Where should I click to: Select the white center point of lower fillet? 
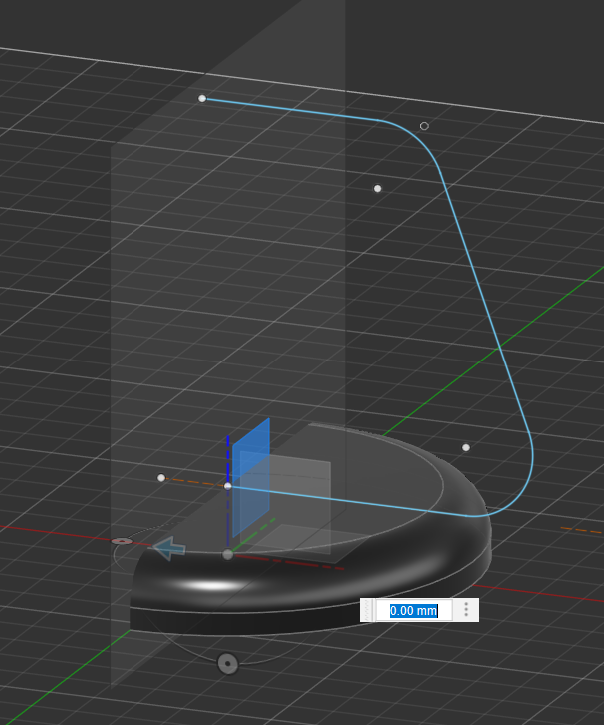[466, 447]
